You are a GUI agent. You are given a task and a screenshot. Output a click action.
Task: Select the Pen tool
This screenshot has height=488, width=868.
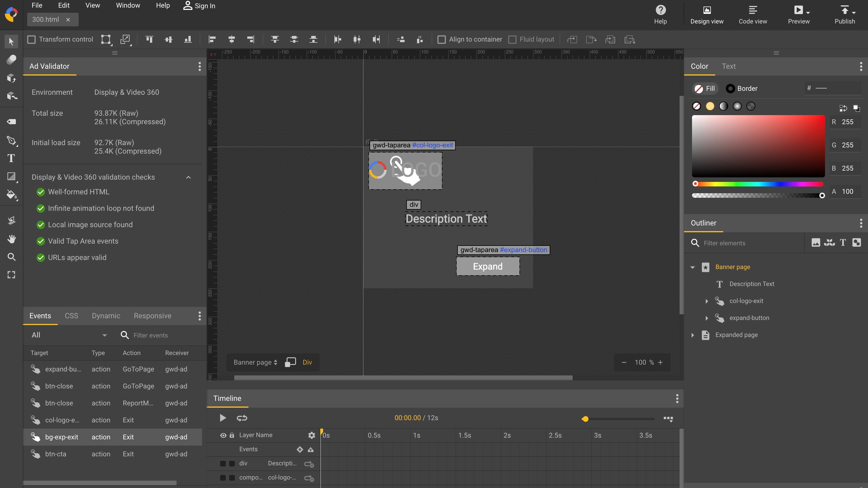pyautogui.click(x=11, y=141)
